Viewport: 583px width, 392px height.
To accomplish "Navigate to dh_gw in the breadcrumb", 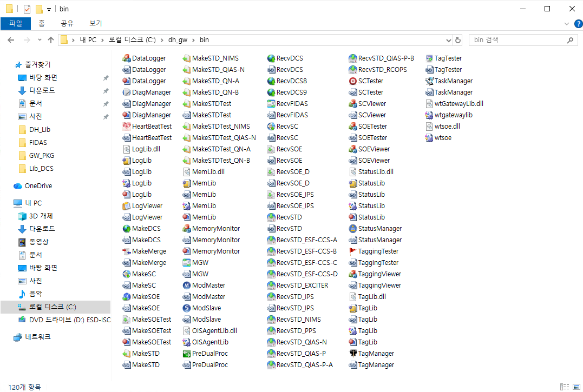I will 178,40.
